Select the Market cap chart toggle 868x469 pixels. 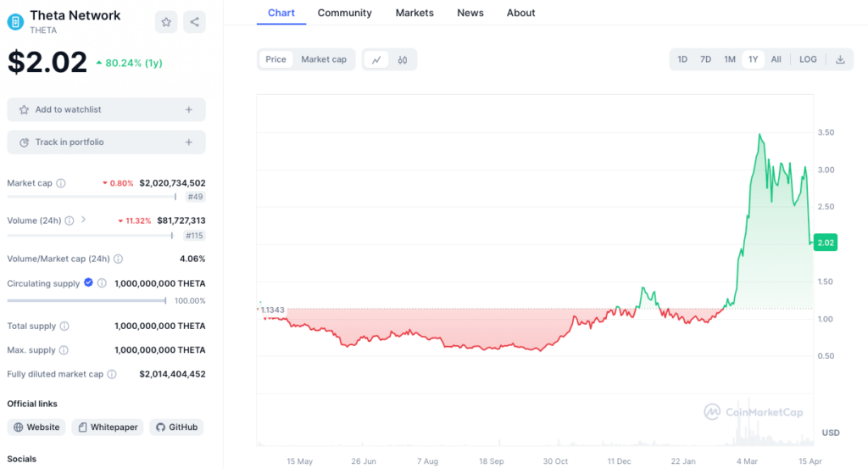pos(324,59)
